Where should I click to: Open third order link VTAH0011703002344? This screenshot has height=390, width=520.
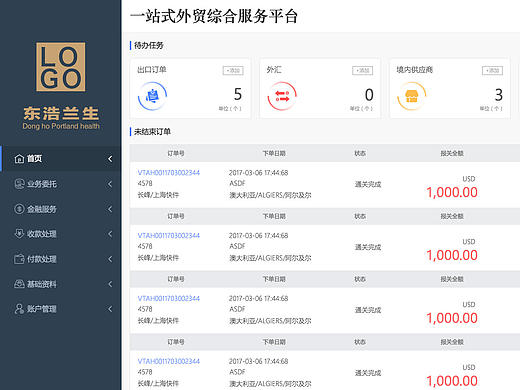[x=169, y=298]
